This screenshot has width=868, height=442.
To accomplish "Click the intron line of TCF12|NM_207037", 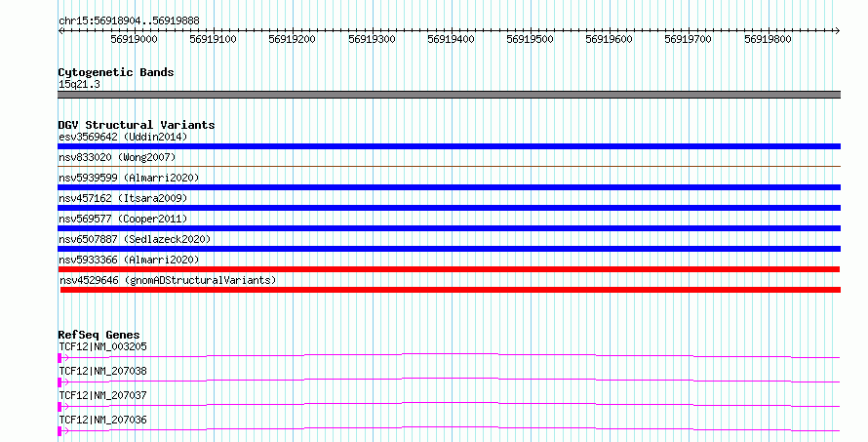I will (x=452, y=402).
